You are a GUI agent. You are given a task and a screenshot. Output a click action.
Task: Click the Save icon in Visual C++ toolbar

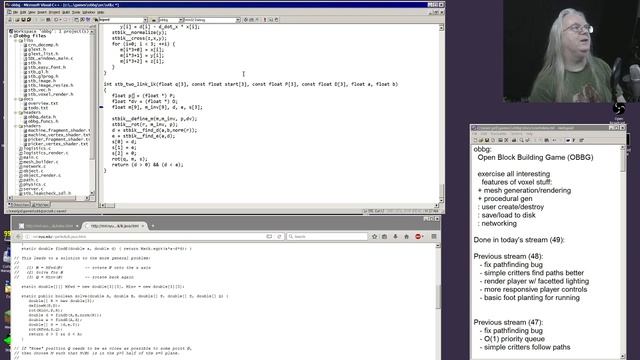click(23, 20)
